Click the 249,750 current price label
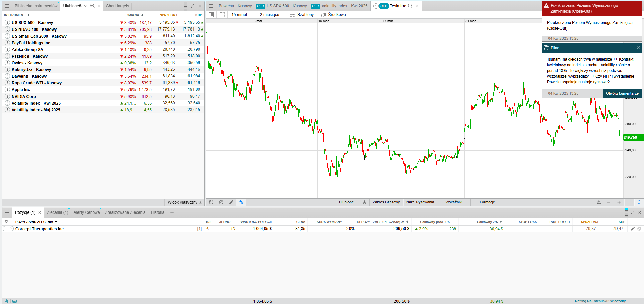 [633, 137]
